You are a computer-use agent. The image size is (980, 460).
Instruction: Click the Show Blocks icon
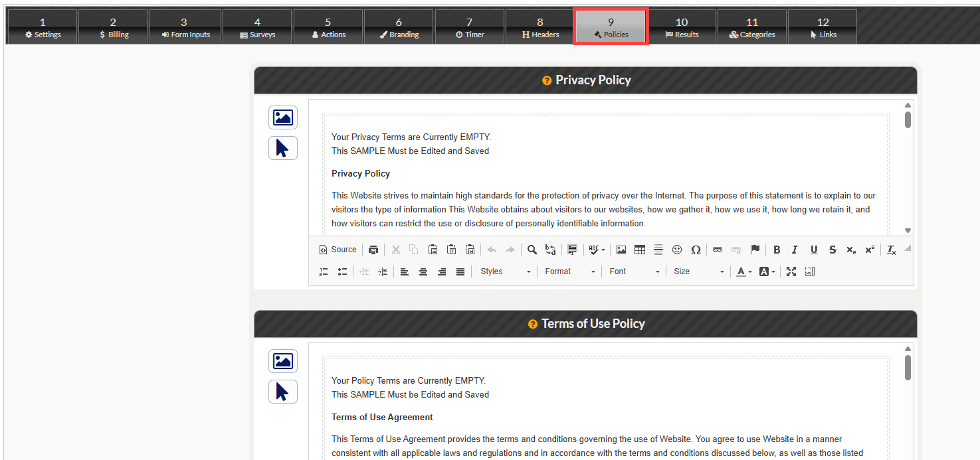(810, 271)
